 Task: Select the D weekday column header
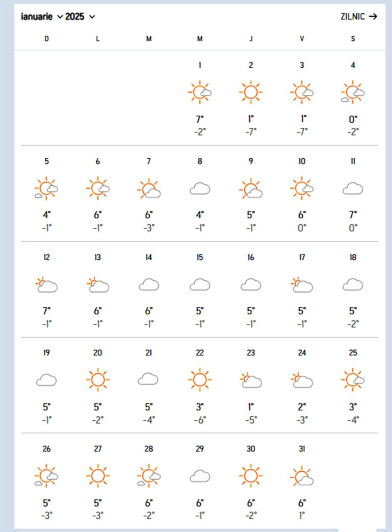click(47, 39)
